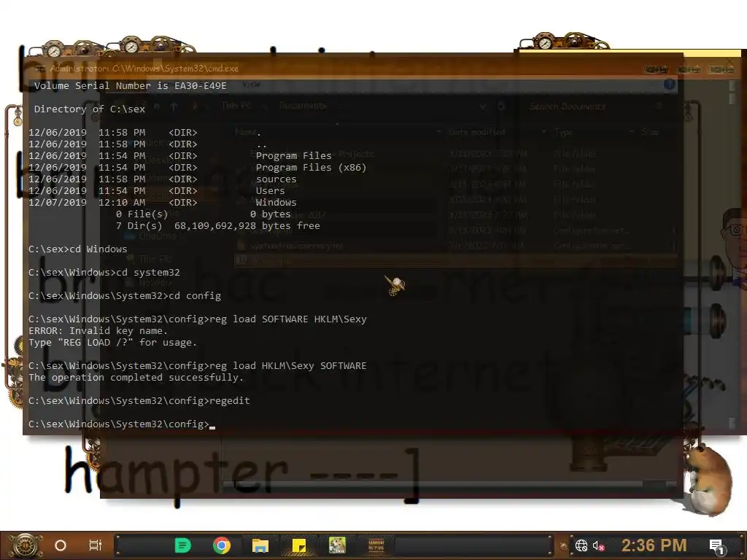
Task: Click the Search Documents box
Action: [x=595, y=106]
